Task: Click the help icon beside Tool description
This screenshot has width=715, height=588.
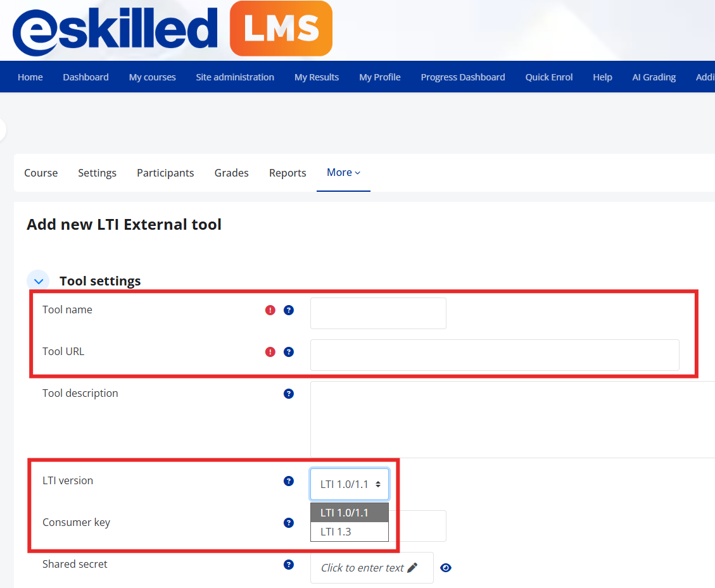Action: click(x=289, y=394)
